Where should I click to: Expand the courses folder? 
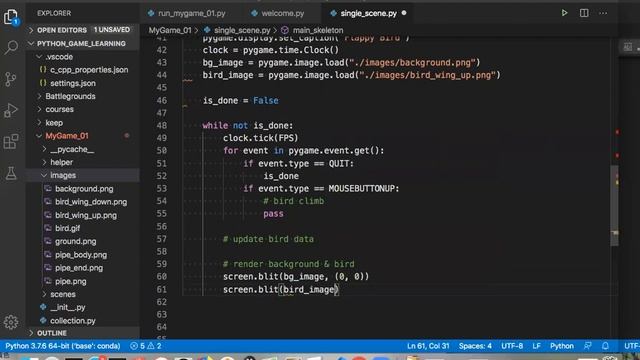(83, 109)
